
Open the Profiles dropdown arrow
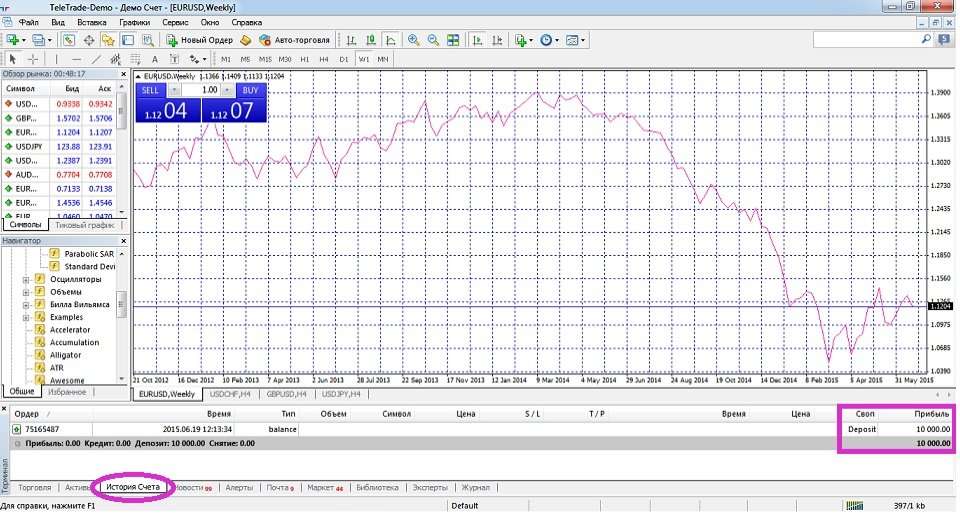[50, 40]
